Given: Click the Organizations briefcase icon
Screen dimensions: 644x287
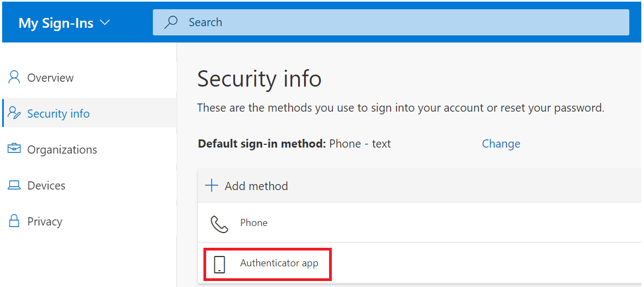Looking at the screenshot, I should (x=14, y=149).
